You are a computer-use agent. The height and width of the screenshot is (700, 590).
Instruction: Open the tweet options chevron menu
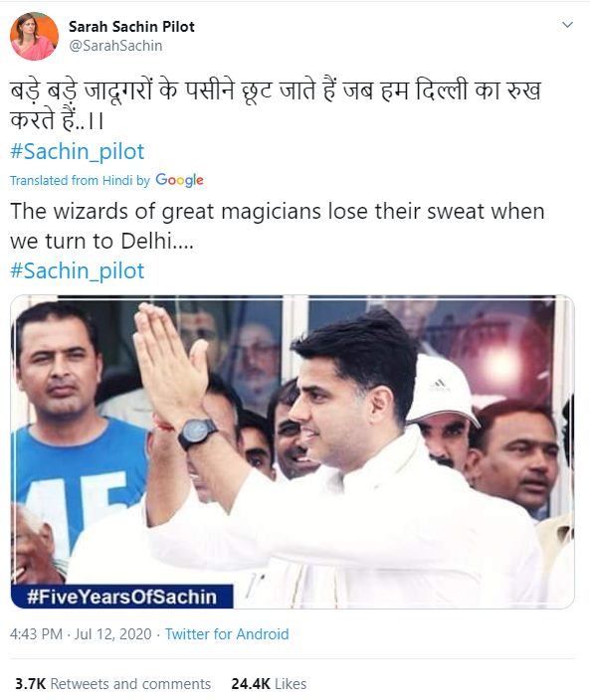[x=567, y=25]
